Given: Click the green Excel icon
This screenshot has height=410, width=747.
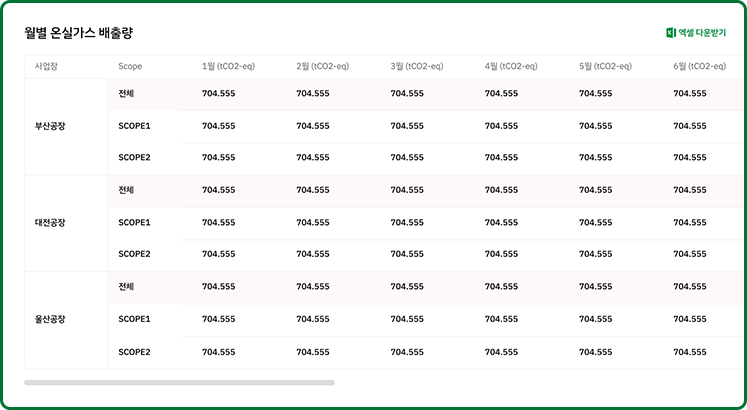Looking at the screenshot, I should tap(671, 33).
